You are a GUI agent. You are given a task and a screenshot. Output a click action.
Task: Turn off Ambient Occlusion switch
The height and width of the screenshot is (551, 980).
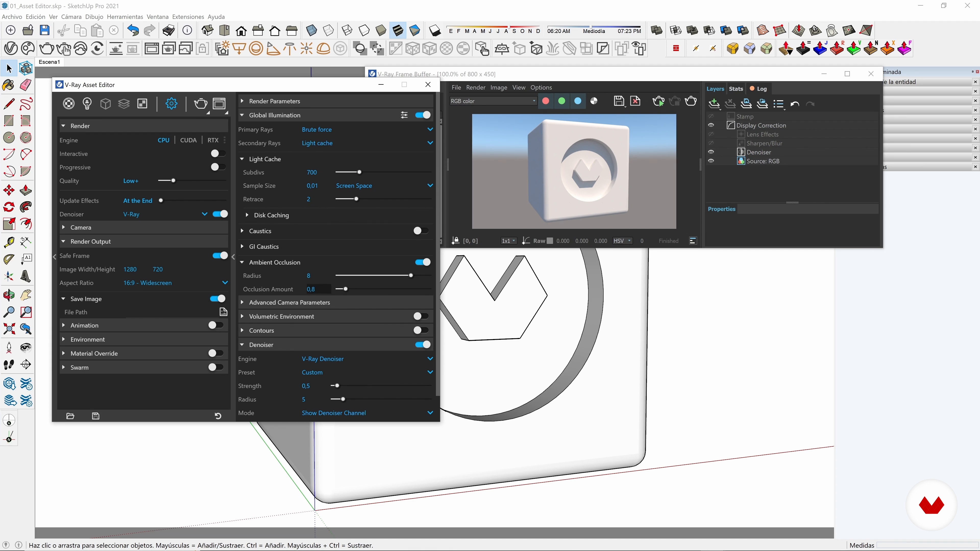[423, 262]
